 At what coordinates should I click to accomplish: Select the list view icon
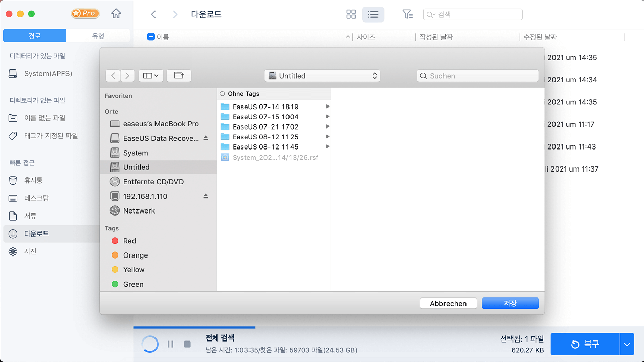pos(373,14)
